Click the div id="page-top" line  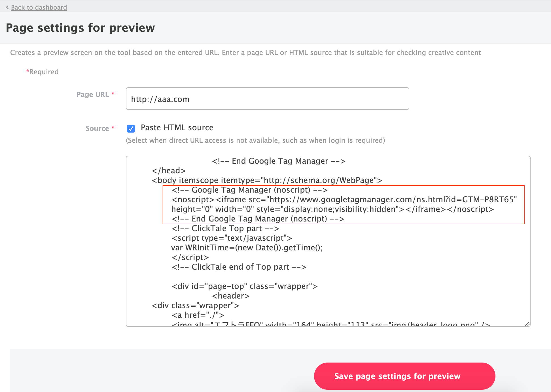(x=244, y=286)
